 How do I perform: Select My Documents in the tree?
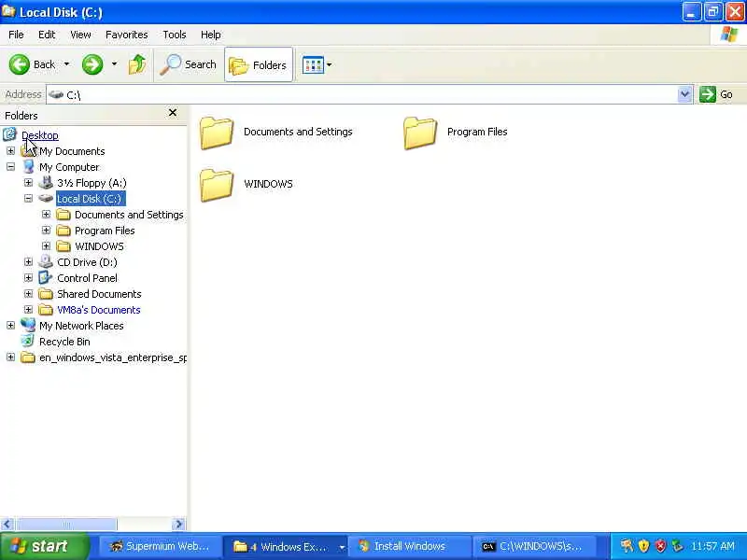[72, 151]
